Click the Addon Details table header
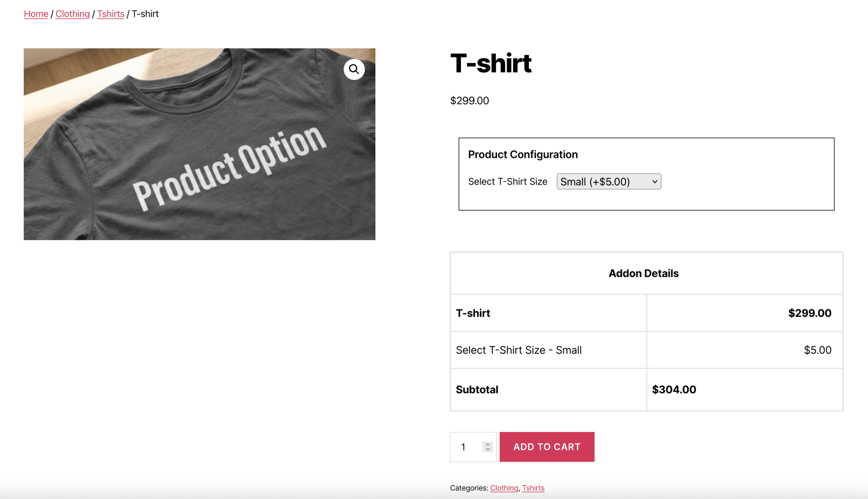 [x=643, y=273]
